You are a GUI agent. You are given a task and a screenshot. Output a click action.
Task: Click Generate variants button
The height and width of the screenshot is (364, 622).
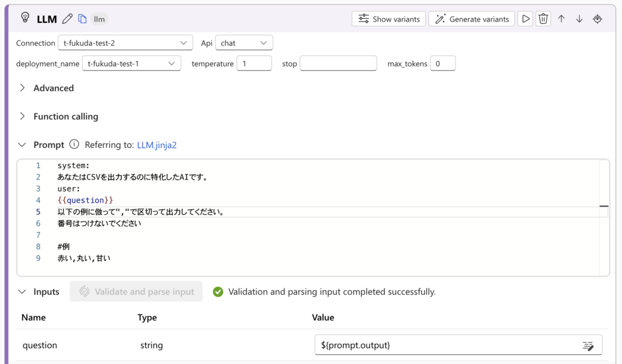[x=471, y=19]
